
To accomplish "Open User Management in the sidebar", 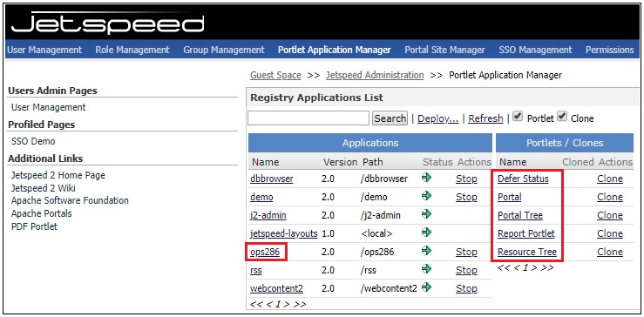I will (49, 108).
